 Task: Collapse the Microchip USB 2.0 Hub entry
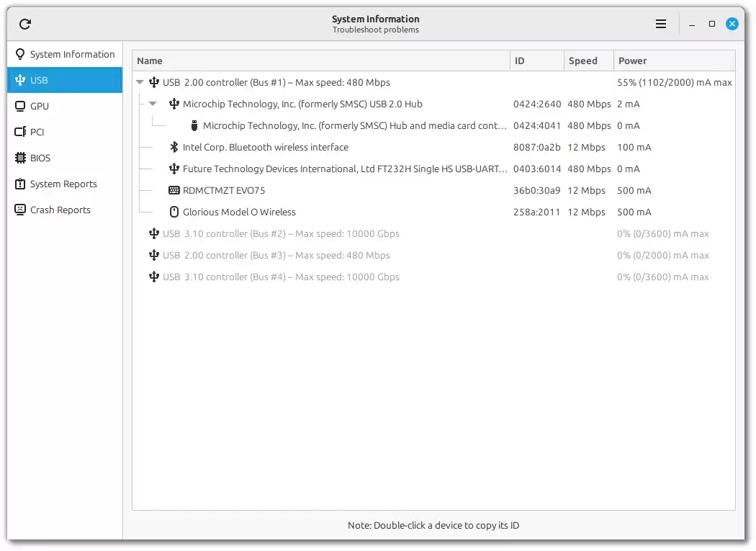coord(153,104)
